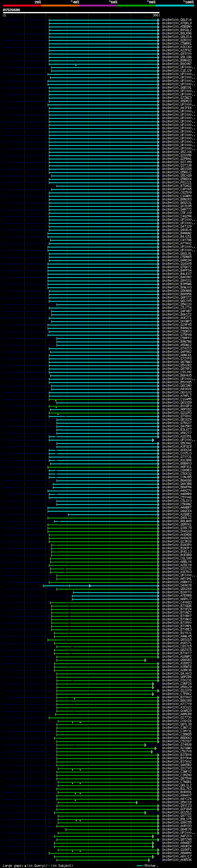Click the alignment arrowhead for UniRef100_Q74MU8
This screenshot has height=868, width=197.
click(x=146, y=745)
